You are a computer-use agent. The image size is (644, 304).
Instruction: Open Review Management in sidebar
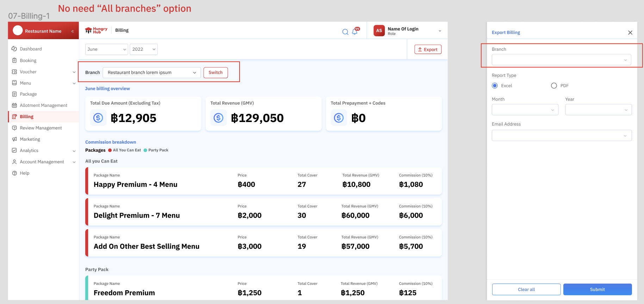tap(41, 128)
